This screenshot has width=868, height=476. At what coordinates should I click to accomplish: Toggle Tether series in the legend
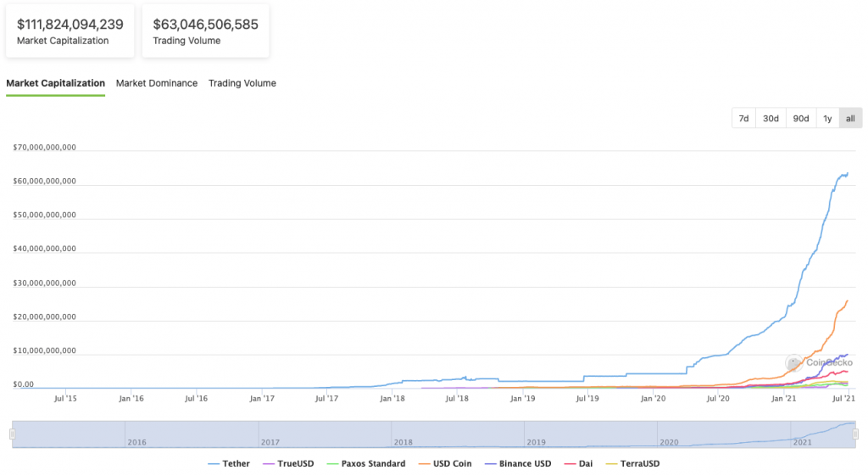pos(229,463)
